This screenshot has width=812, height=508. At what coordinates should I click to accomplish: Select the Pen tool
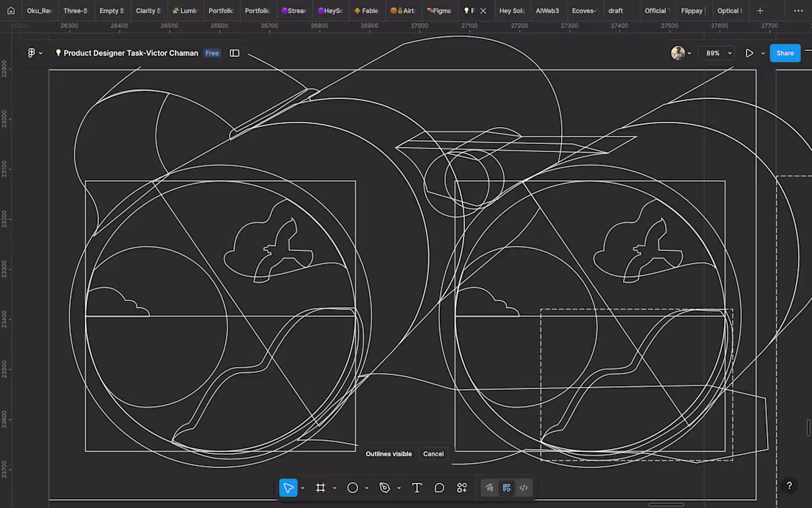point(385,488)
